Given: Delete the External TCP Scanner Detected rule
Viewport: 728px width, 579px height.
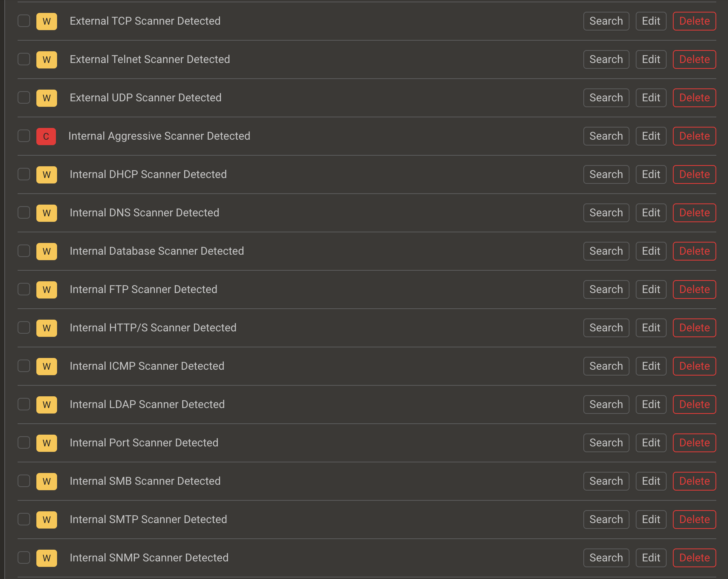Looking at the screenshot, I should tap(694, 21).
